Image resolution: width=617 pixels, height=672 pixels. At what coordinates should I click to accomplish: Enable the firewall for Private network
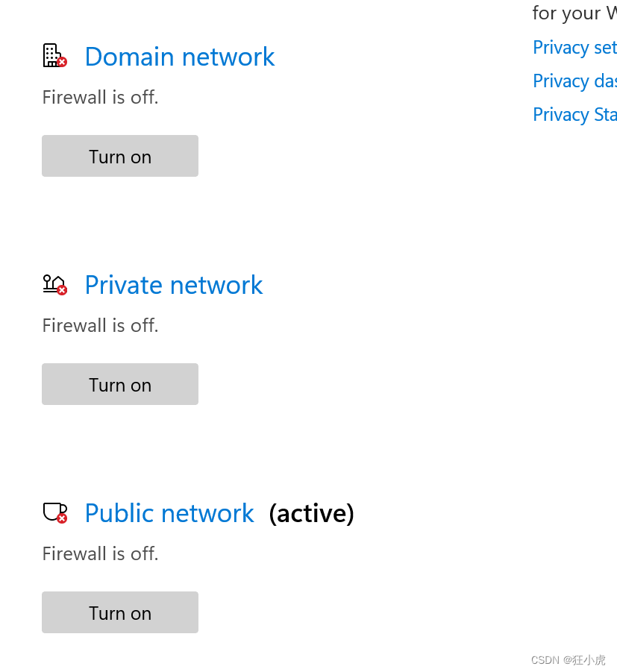click(x=119, y=384)
